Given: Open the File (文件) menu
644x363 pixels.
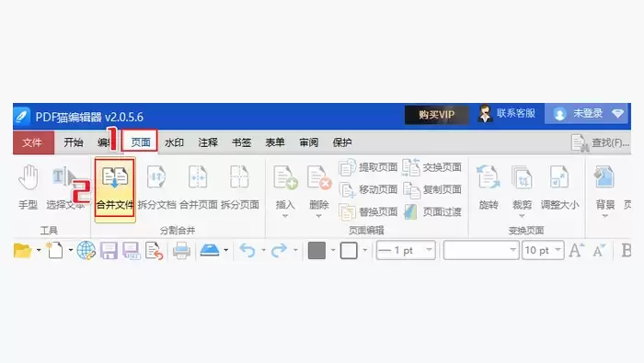Looking at the screenshot, I should coord(33,142).
